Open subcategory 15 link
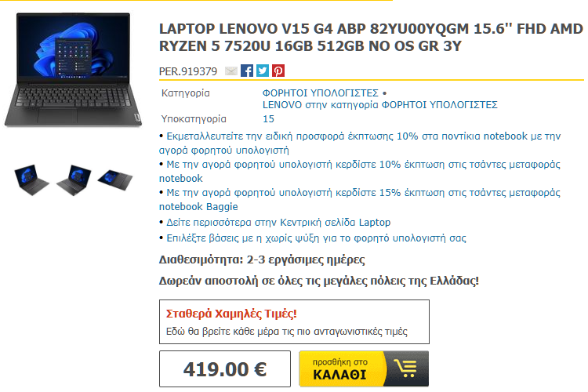Viewport: 588px width, 392px height. click(268, 119)
